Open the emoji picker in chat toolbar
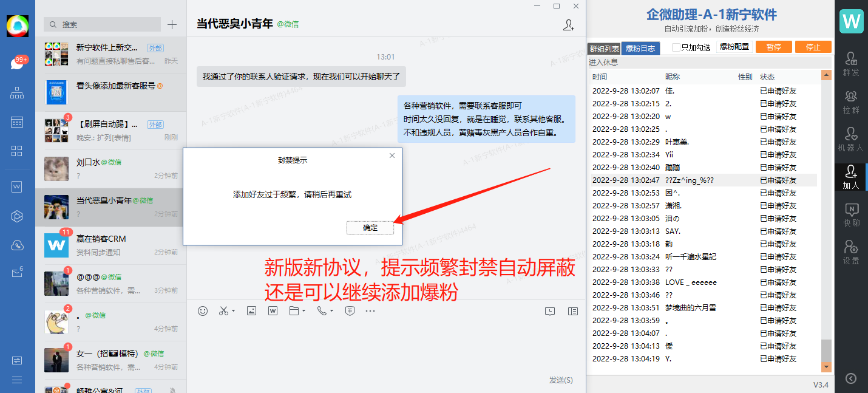The width and height of the screenshot is (868, 393). click(203, 310)
